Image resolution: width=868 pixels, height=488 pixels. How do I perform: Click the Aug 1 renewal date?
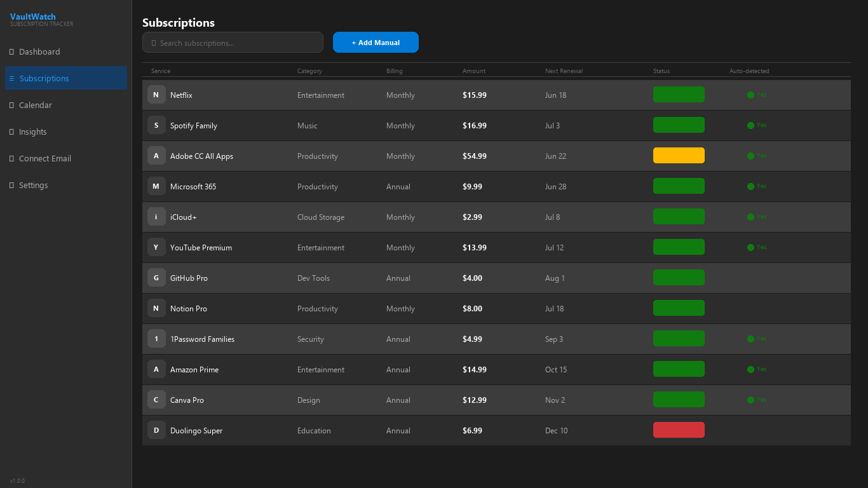[555, 278]
